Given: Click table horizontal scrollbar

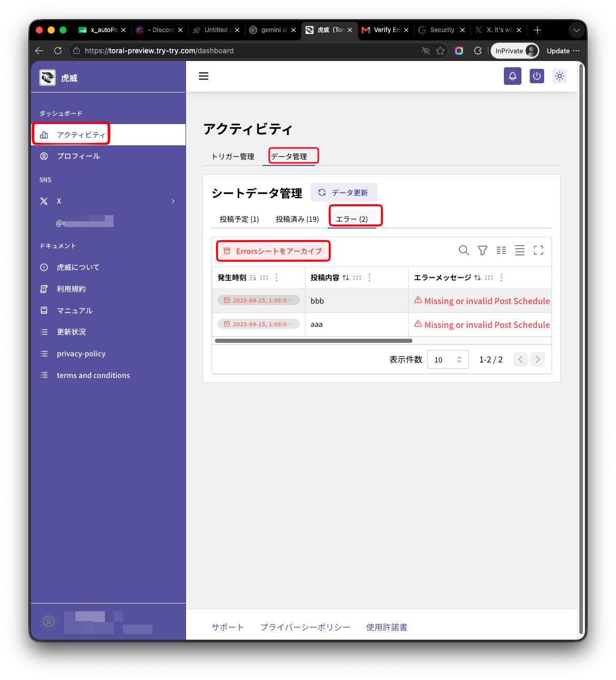Looking at the screenshot, I should [314, 341].
